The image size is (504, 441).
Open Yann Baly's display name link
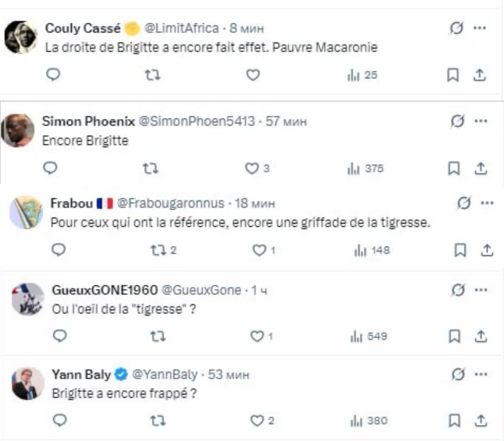81,374
